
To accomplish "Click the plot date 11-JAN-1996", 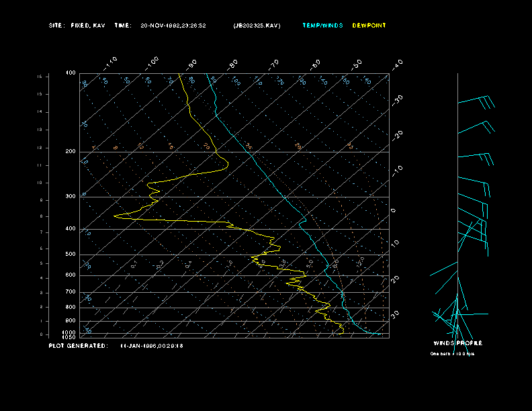I will pyautogui.click(x=139, y=346).
